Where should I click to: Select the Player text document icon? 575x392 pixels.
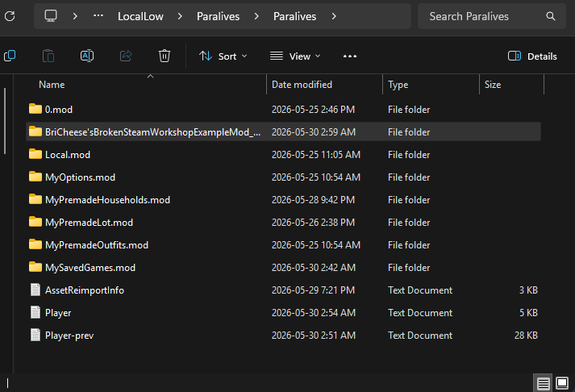[35, 312]
